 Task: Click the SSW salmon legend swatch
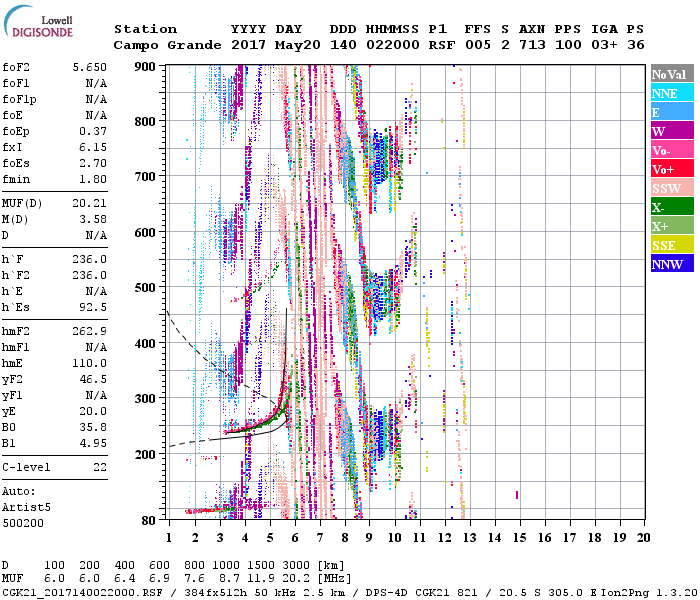[672, 188]
